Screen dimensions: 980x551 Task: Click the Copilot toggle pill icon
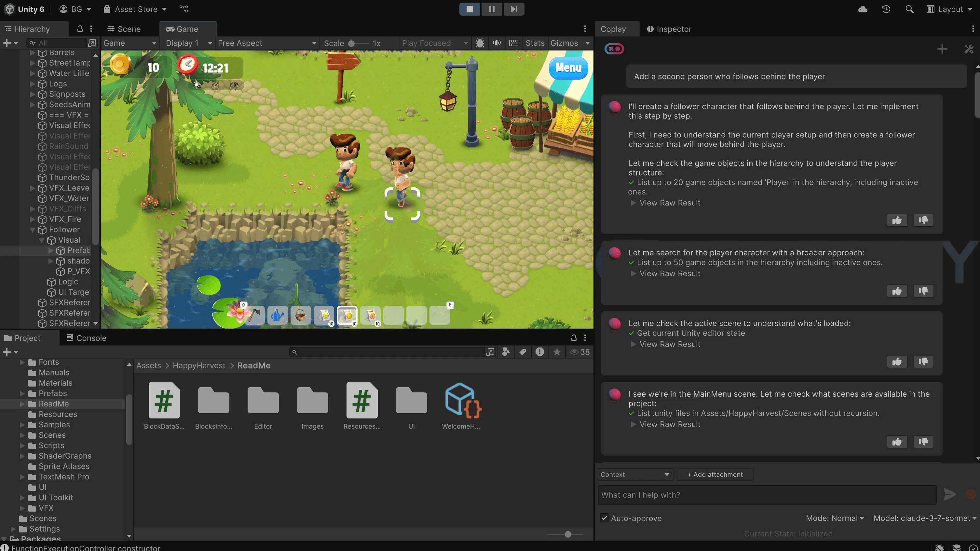614,49
